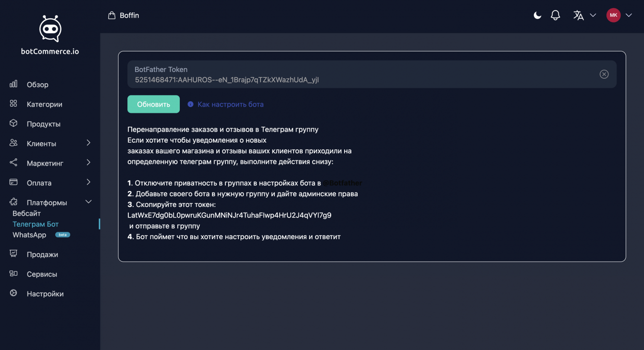Click the heading Перенаправление заказов и отзывов
This screenshot has width=644, height=350.
tap(223, 129)
